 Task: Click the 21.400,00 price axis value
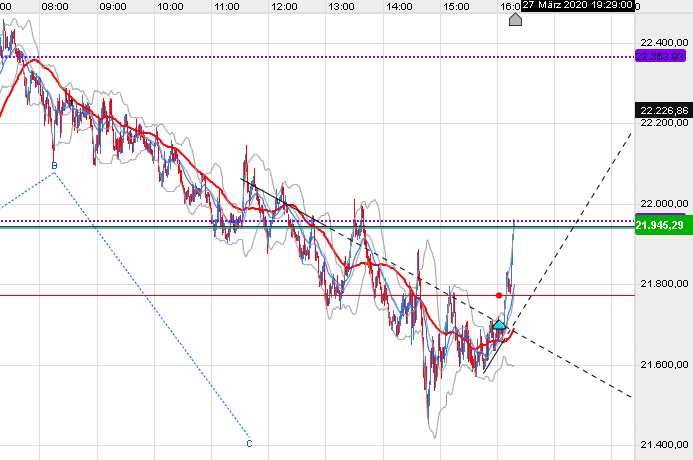[x=664, y=445]
